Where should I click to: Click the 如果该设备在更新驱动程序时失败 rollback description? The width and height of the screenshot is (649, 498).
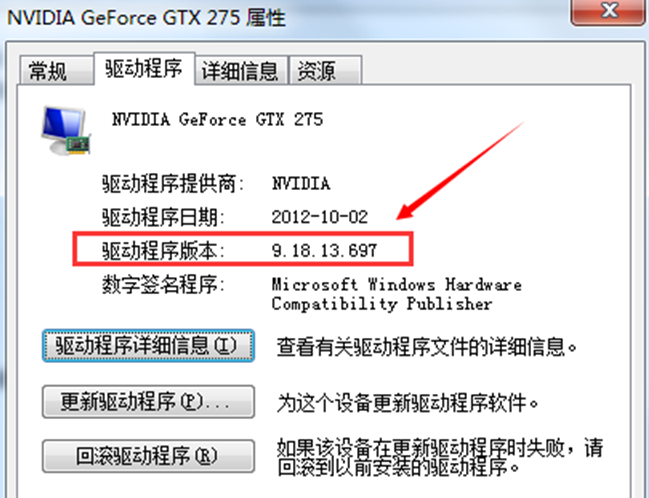pos(440,457)
